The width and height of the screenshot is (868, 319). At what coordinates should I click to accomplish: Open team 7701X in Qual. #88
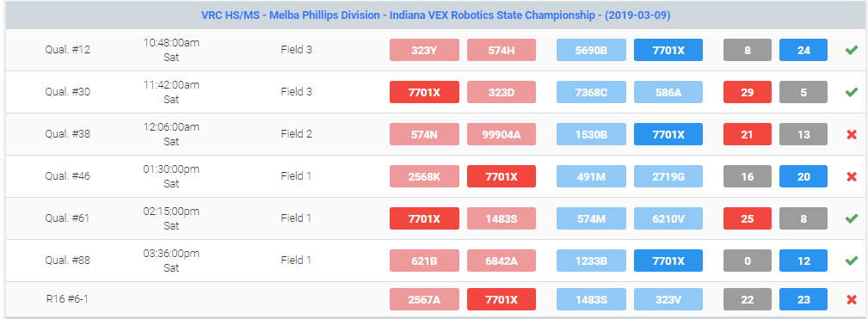click(668, 261)
